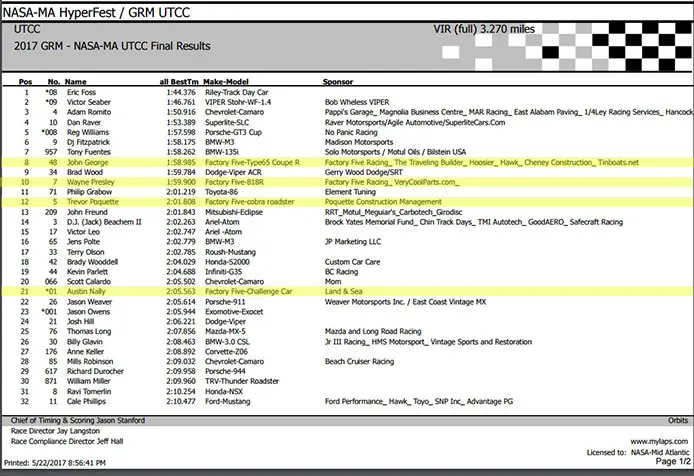This screenshot has height=476, width=694.
Task: Select 'Riley-Track Day Car' model text
Action: click(237, 92)
